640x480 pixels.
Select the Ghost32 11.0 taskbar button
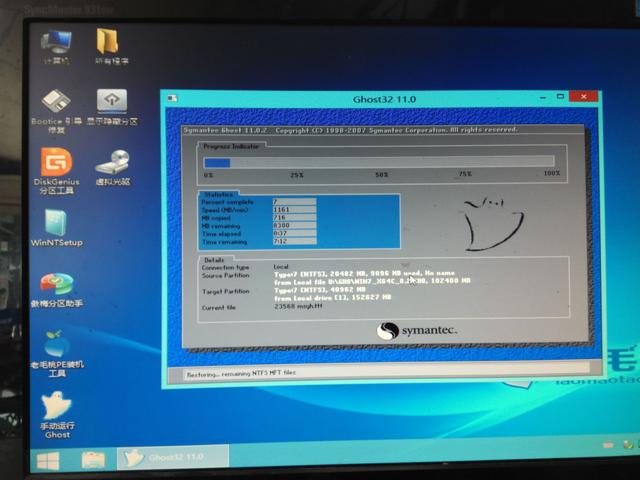point(173,457)
